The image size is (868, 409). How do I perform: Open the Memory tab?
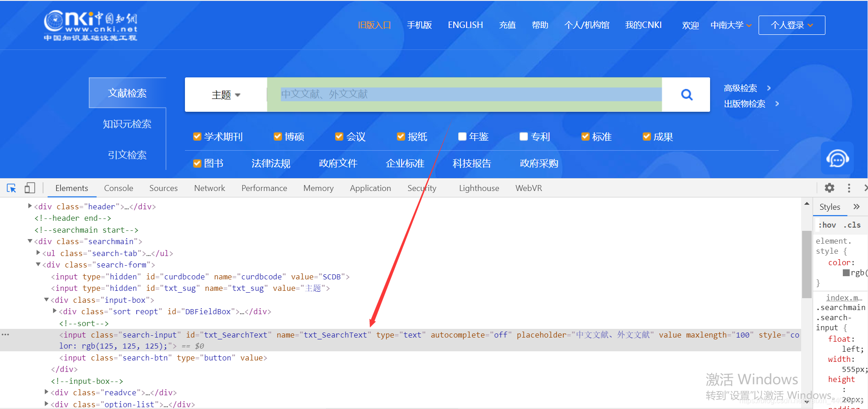[318, 188]
